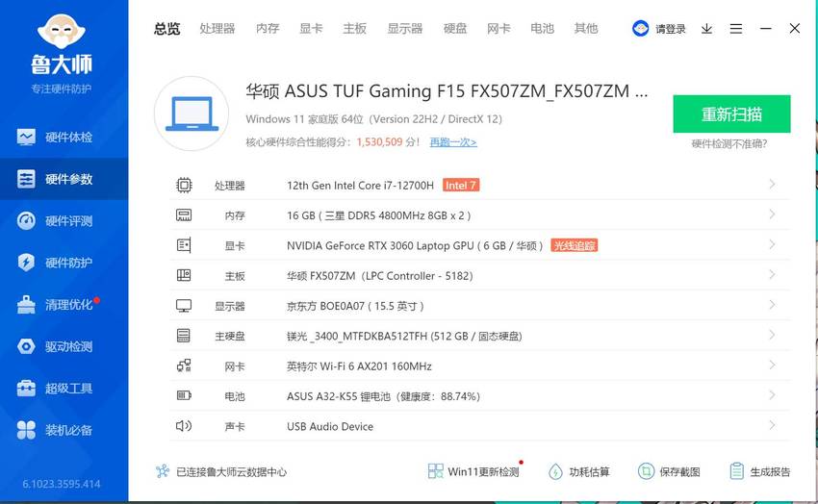Expand the 主板 row chevron
The height and width of the screenshot is (504, 818).
[772, 275]
